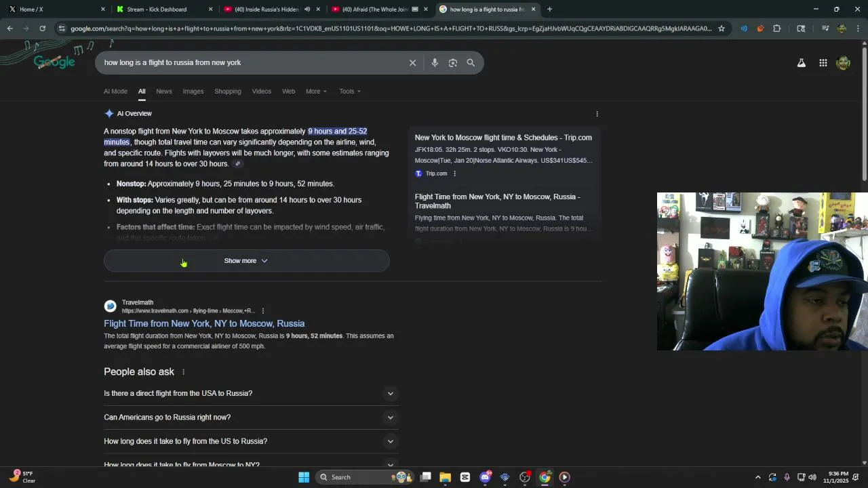
Task: Expand AI Overview with Show more
Action: click(246, 261)
